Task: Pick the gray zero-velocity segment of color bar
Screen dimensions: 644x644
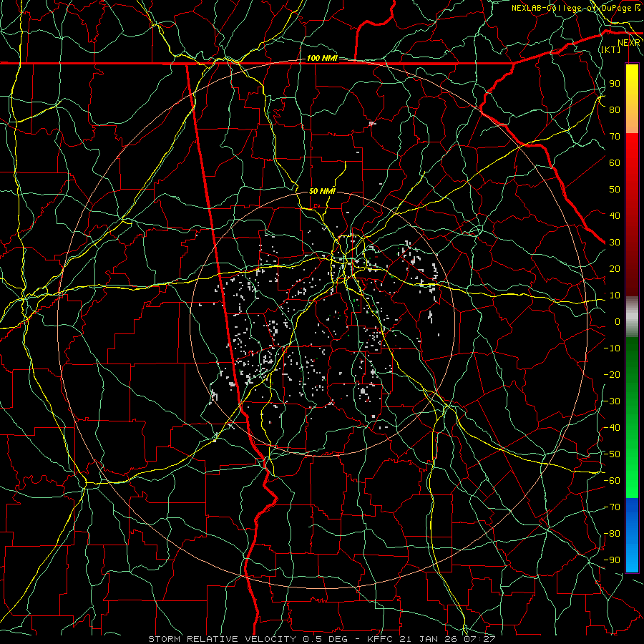Action: [x=632, y=316]
